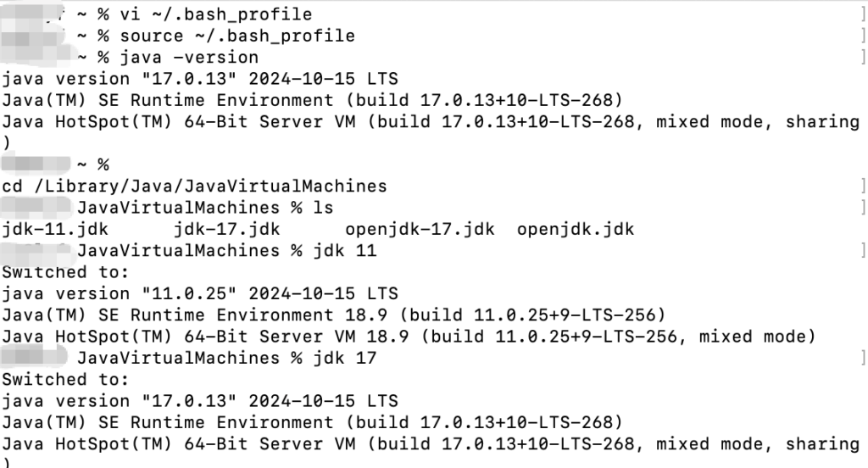Viewport: 868px width, 468px height.
Task: Click the 'java version "11.0.25"' output line
Action: 200,293
